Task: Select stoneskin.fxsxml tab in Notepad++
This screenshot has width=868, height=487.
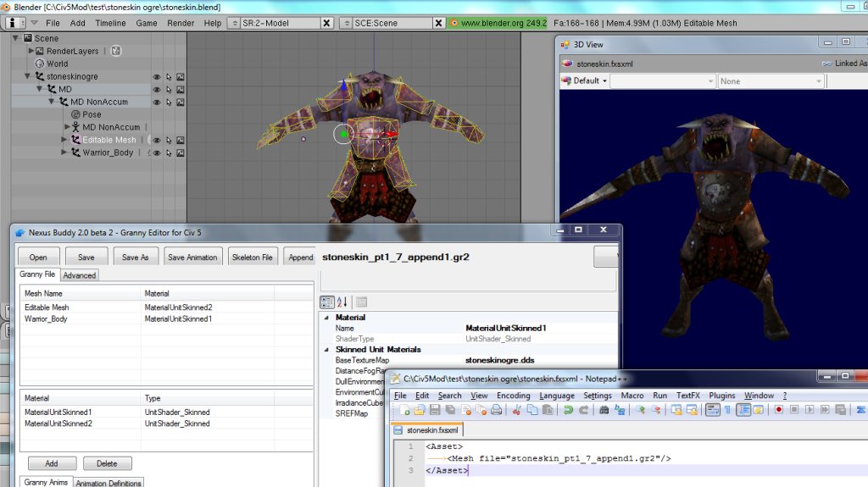Action: point(427,430)
